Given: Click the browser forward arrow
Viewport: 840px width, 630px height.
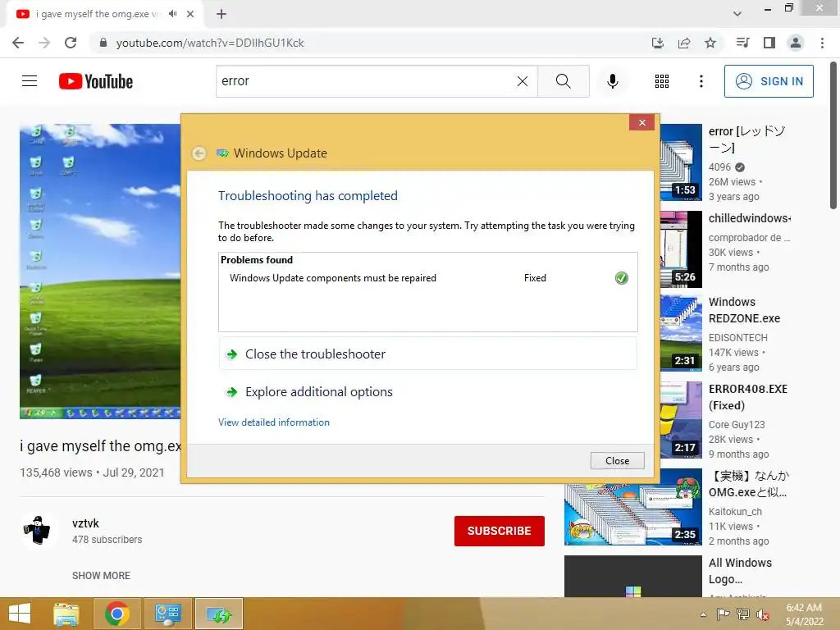Looking at the screenshot, I should (x=44, y=43).
